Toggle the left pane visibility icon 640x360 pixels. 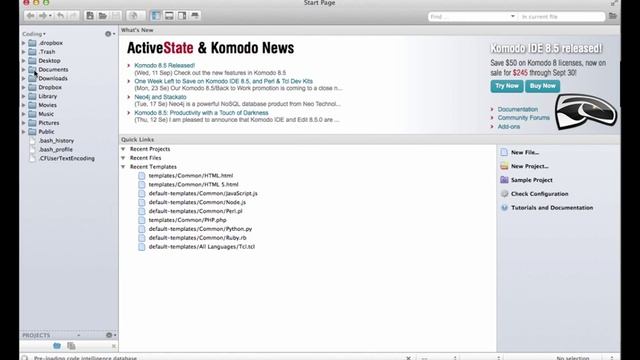coord(156,16)
